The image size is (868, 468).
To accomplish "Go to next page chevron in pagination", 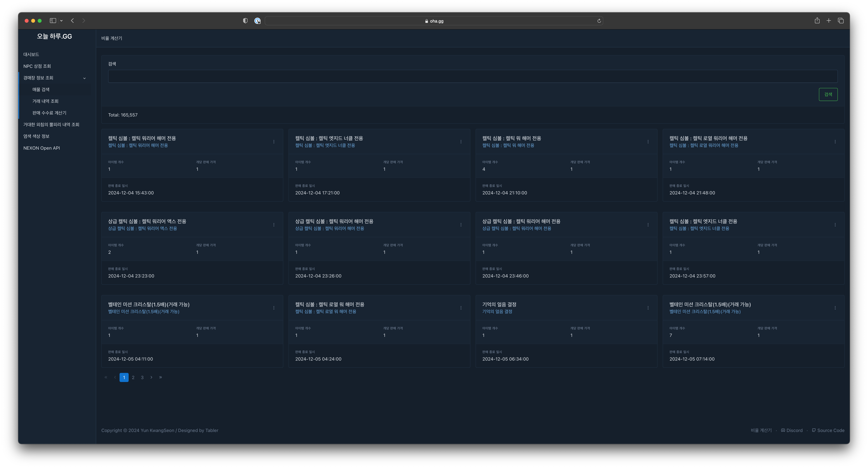I will [151, 377].
